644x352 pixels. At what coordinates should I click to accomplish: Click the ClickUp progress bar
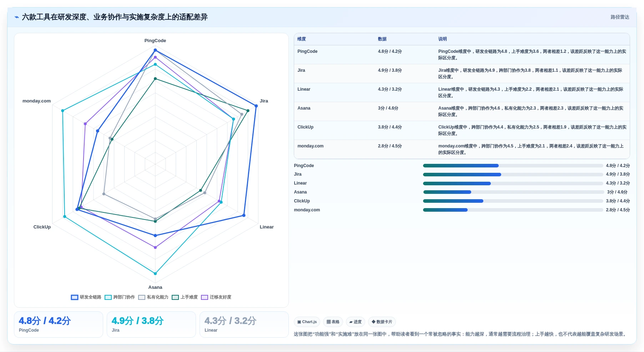coord(513,201)
